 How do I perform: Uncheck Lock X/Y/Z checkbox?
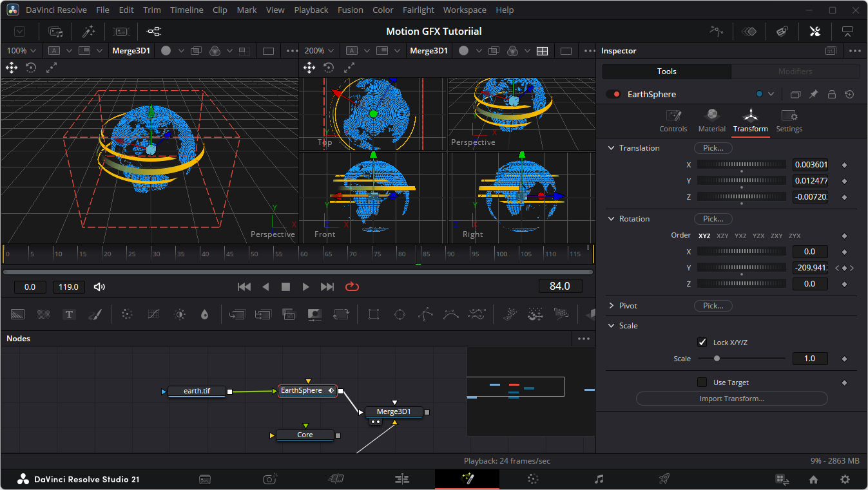(702, 343)
